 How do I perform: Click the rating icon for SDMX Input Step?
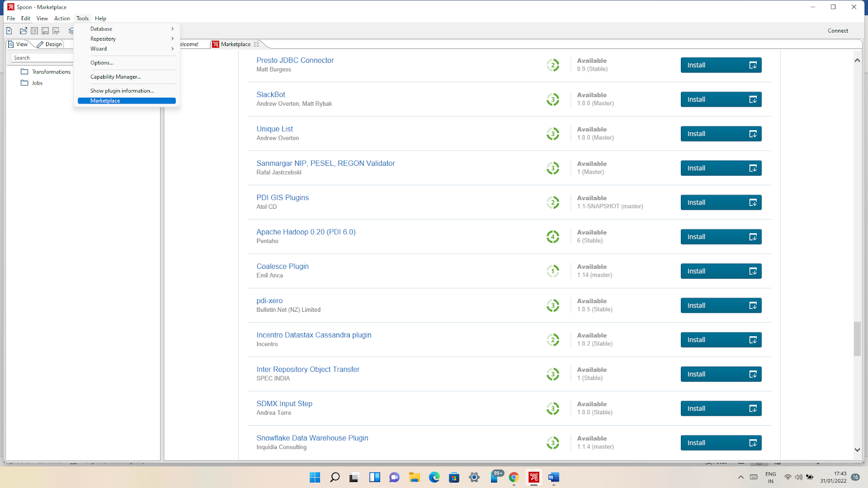click(553, 409)
